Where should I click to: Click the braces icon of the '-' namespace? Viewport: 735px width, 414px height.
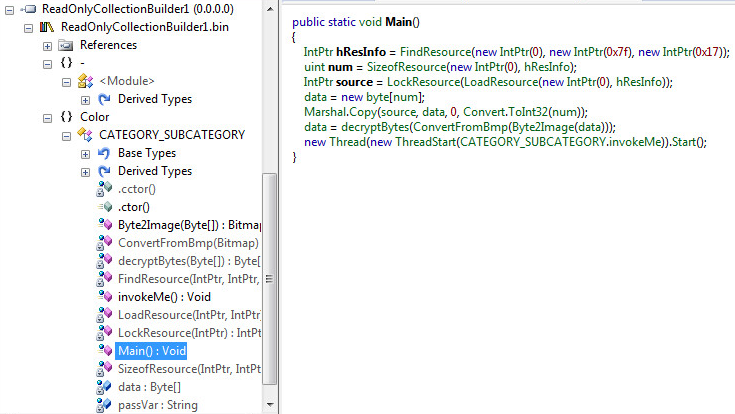[67, 63]
